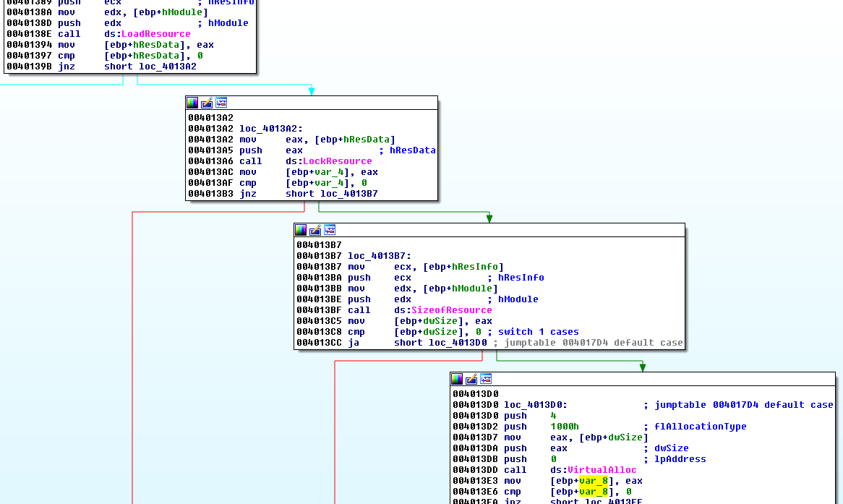
Task: Click the ja short loc_4013D0 jump target
Action: pos(458,343)
